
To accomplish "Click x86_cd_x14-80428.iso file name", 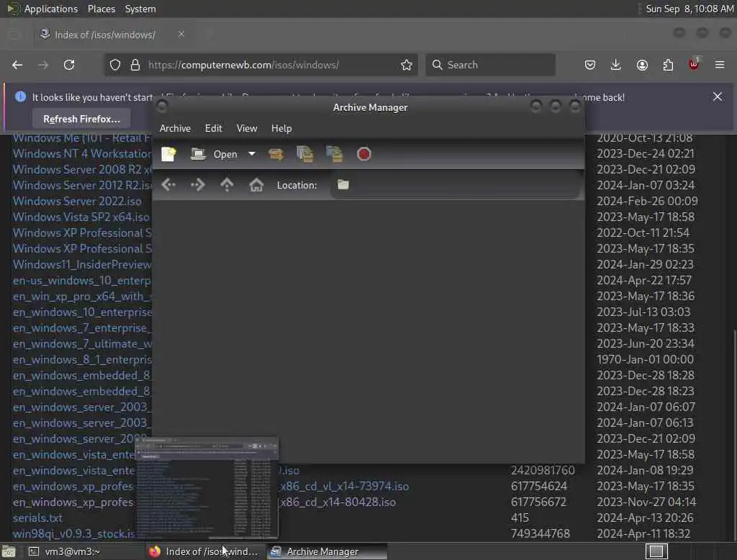I will coord(338,502).
